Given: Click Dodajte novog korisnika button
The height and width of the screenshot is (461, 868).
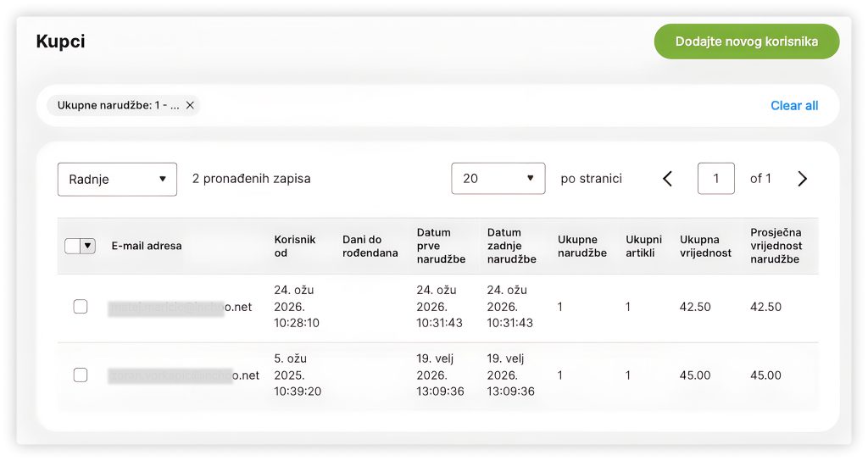Looking at the screenshot, I should pyautogui.click(x=746, y=42).
